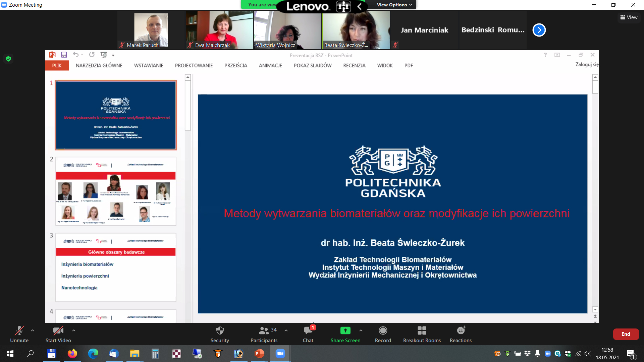The image size is (644, 362).
Task: Select slide 4 thumbnail
Action: point(116,316)
